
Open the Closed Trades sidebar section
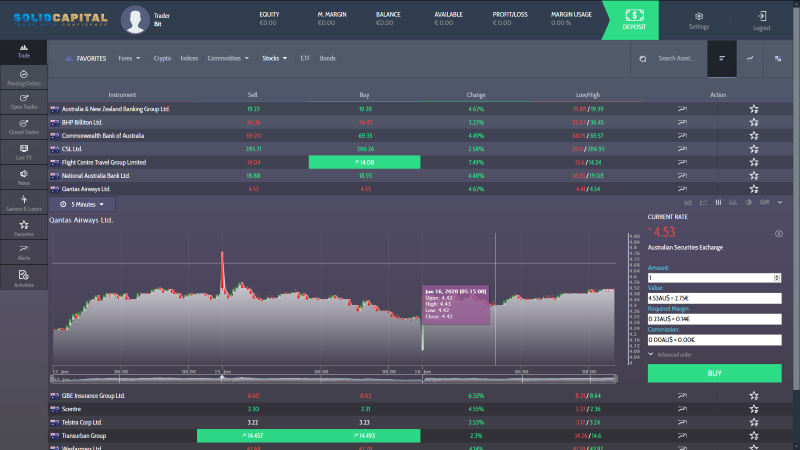click(23, 127)
